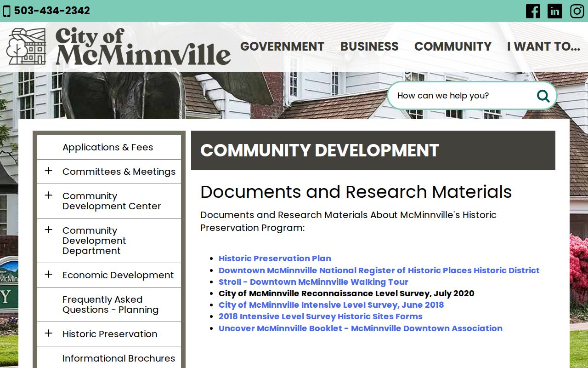Open the I WANT TO... menu
Screen dimensions: 588x368
(543, 46)
